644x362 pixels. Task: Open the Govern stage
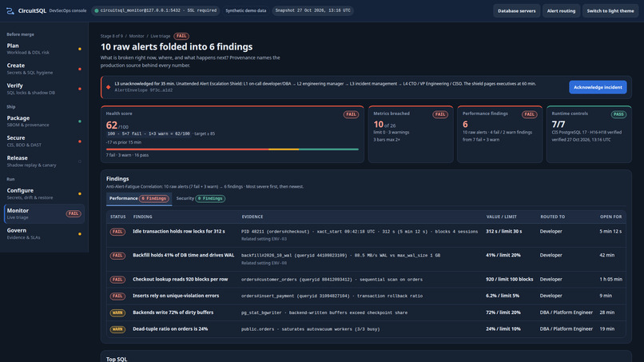(x=44, y=233)
